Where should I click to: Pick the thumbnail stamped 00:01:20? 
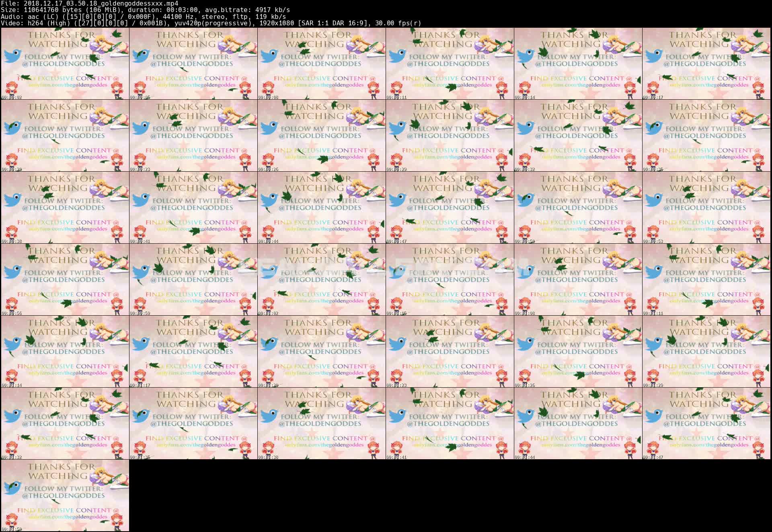[322, 351]
